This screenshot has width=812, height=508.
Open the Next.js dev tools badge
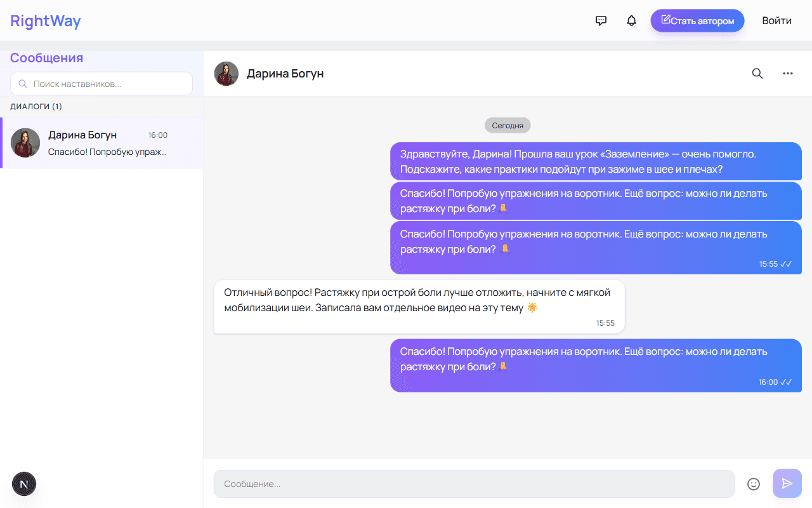click(x=24, y=484)
